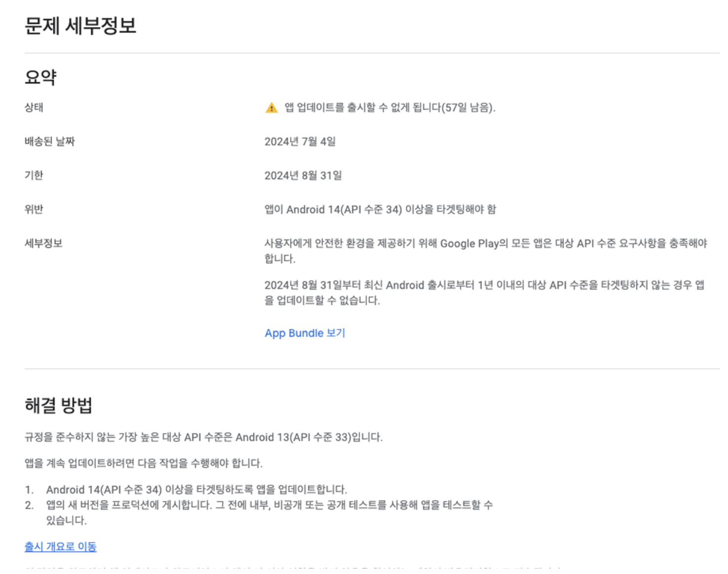Click the 출시 개요로 이동 link
This screenshot has width=728, height=574.
point(61,547)
